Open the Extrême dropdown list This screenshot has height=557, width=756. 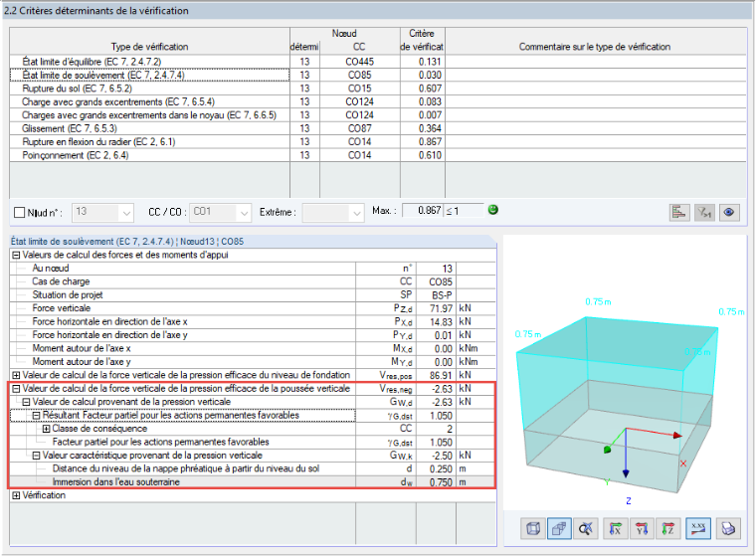(x=332, y=212)
